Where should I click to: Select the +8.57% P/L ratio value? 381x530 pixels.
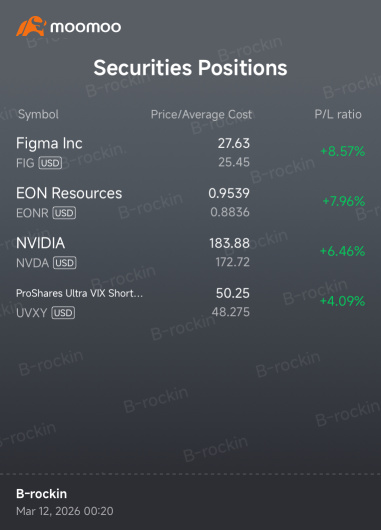pyautogui.click(x=343, y=151)
